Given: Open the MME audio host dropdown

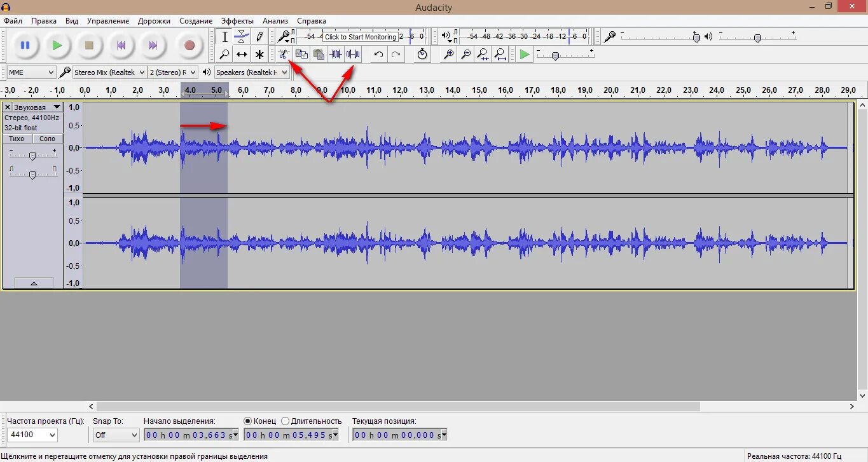Looking at the screenshot, I should point(31,72).
